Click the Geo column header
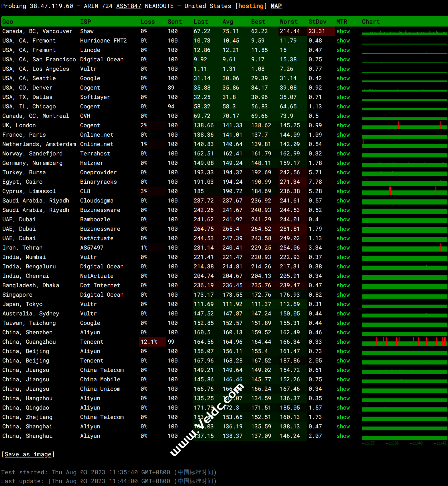Screen dimensions: 448x486 point(8,22)
